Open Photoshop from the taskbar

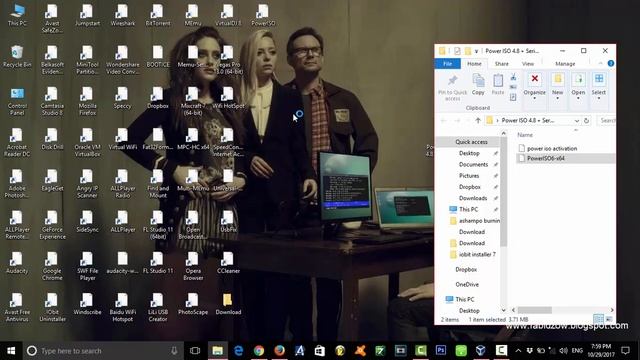441,350
